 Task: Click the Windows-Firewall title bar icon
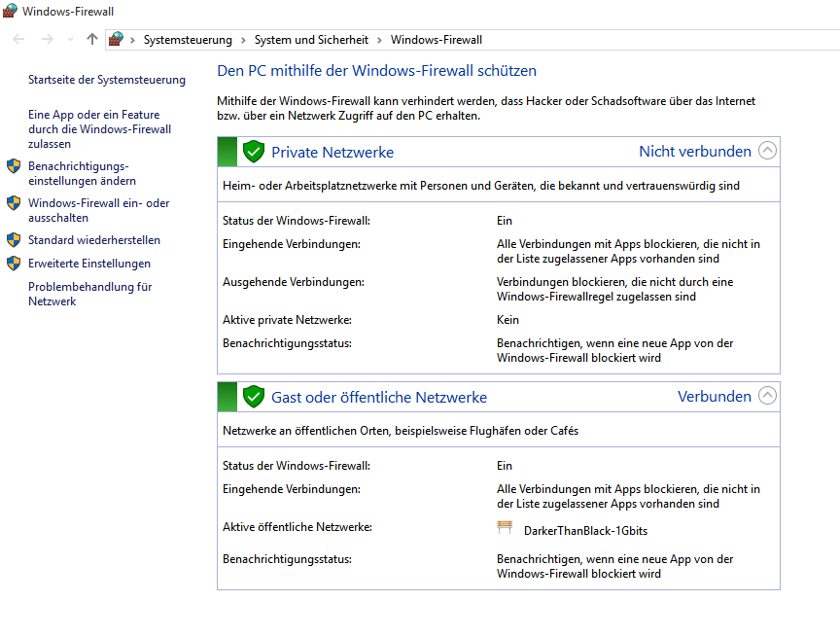(x=10, y=11)
